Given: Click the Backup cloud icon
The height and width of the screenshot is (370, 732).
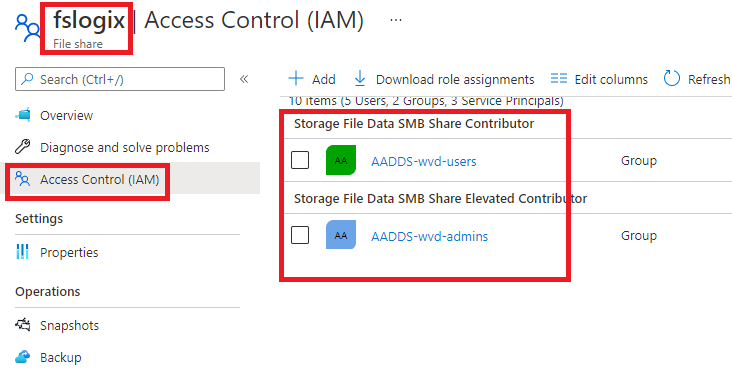Looking at the screenshot, I should click(x=22, y=357).
